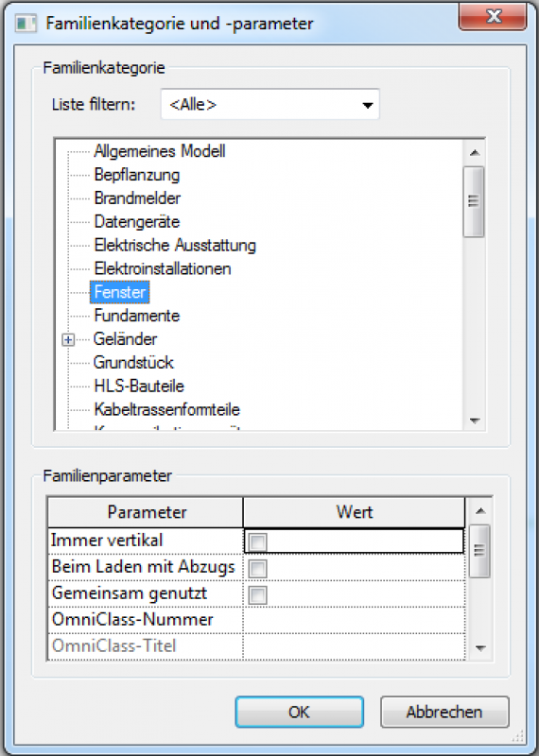Cancel using the Abbrechen button

pos(444,713)
